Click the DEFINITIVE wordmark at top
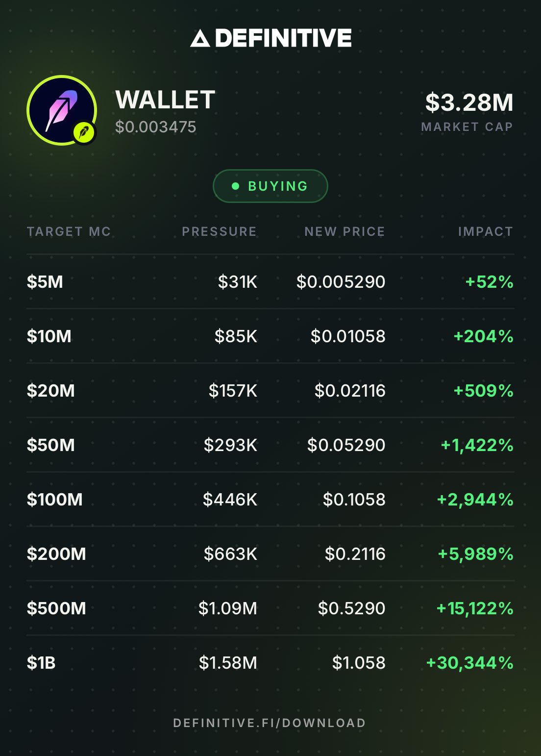 283,38
